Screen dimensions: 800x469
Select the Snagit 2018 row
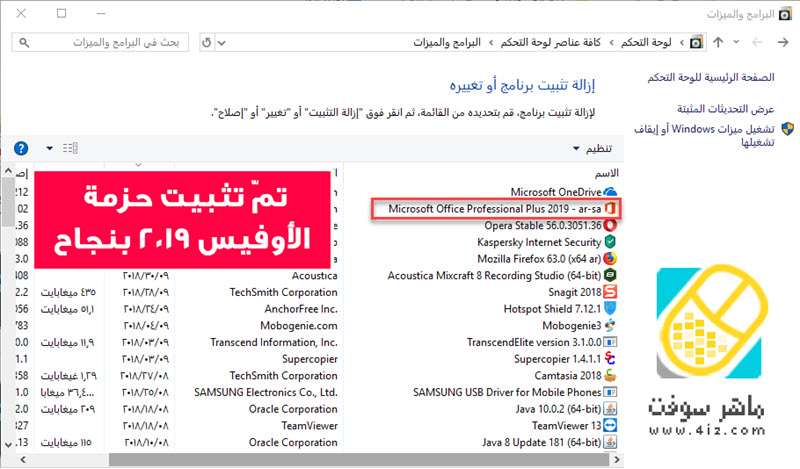(575, 292)
